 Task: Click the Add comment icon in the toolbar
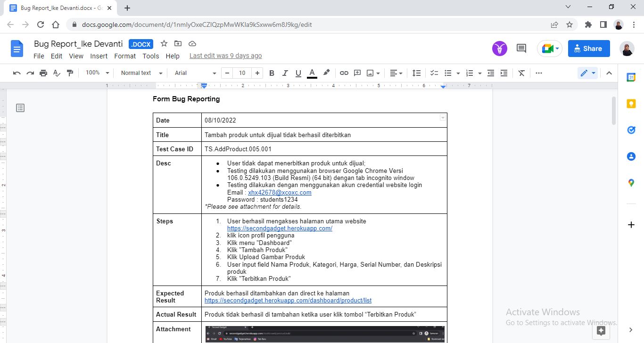point(357,73)
